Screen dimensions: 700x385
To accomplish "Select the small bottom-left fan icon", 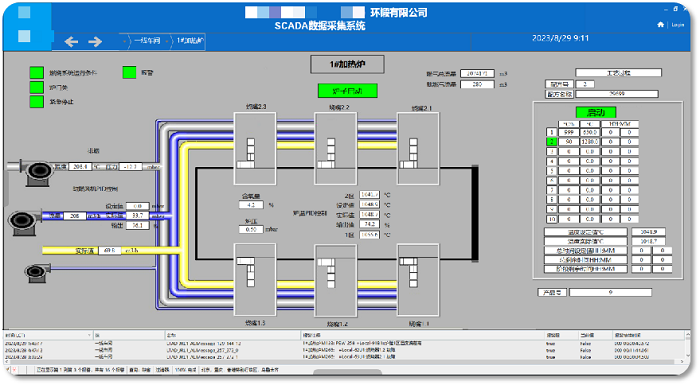I will click(37, 272).
